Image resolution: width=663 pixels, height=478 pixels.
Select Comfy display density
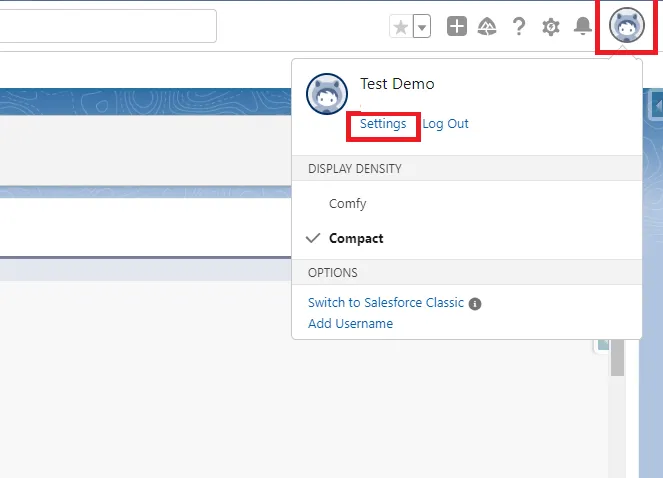coord(347,204)
